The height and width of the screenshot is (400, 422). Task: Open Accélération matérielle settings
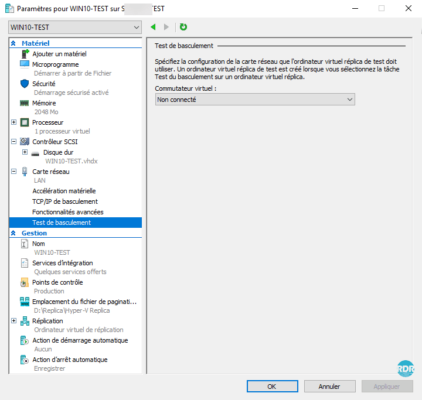pyautogui.click(x=64, y=191)
